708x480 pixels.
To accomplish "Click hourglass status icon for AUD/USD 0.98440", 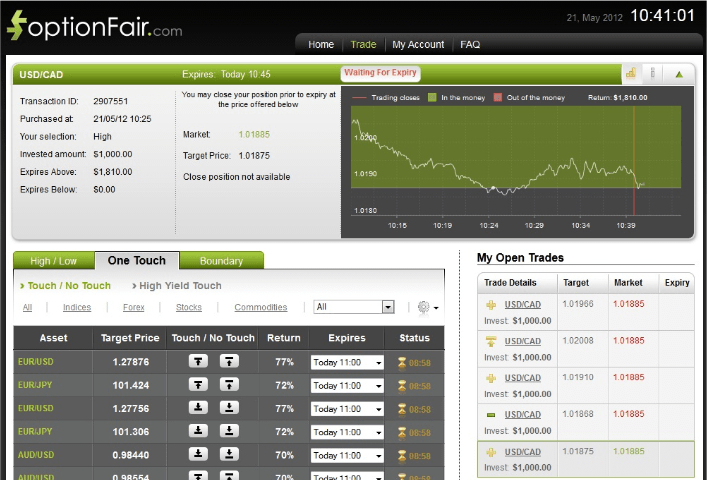I will 402,454.
